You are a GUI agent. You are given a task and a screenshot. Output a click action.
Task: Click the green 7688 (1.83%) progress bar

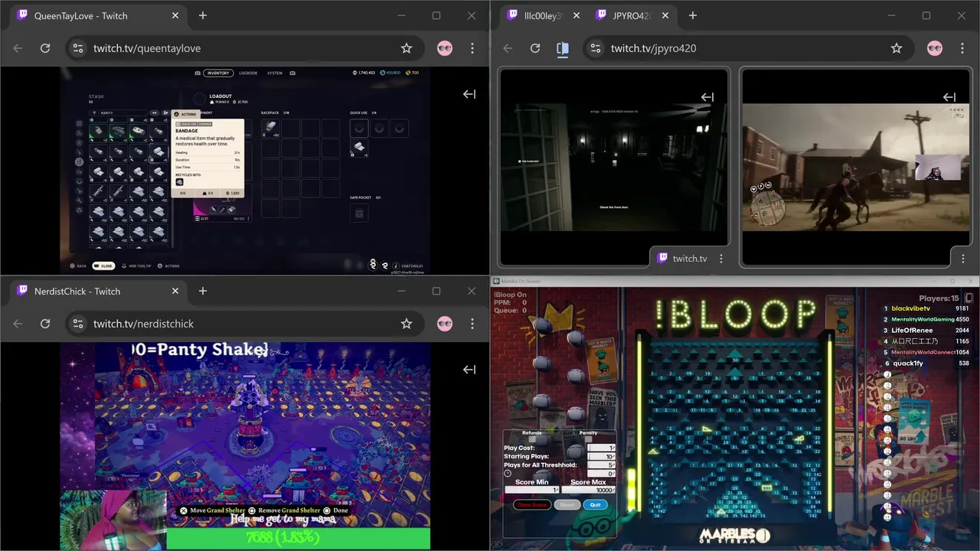tap(298, 538)
